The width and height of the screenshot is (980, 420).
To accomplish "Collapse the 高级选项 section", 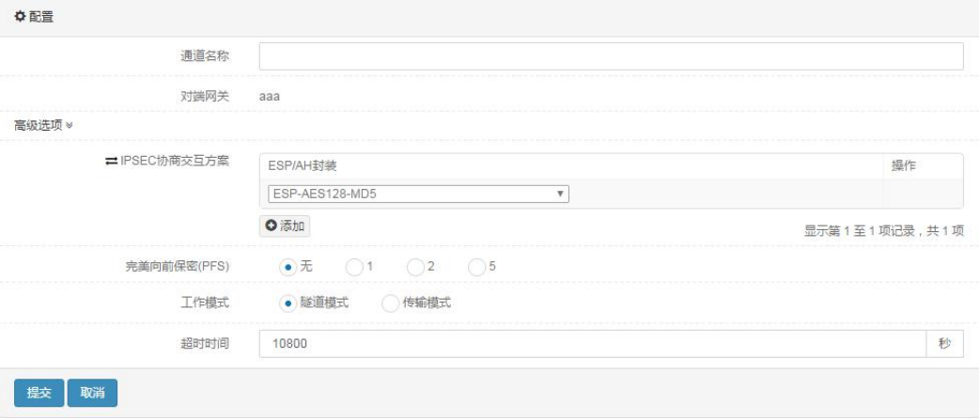I will [x=43, y=125].
